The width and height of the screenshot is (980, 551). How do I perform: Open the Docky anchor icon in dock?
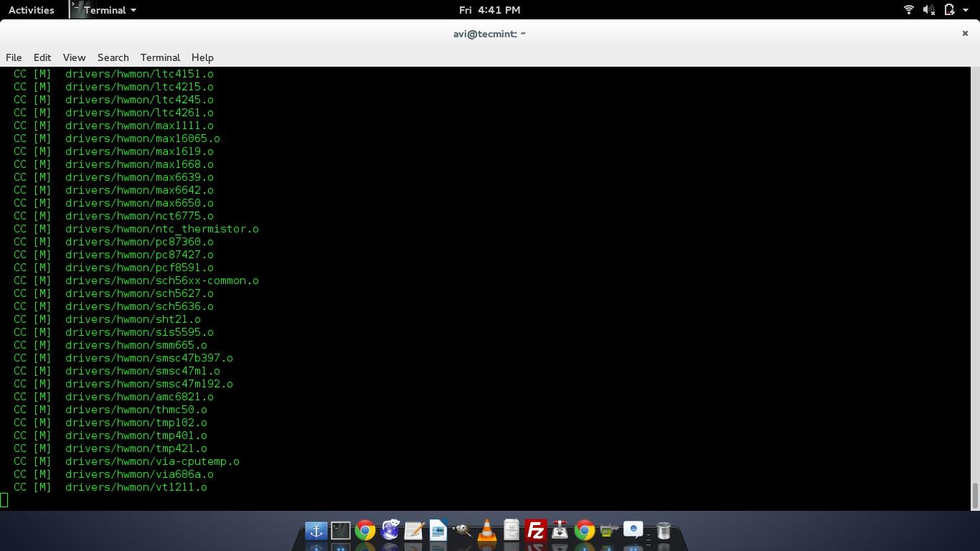316,531
